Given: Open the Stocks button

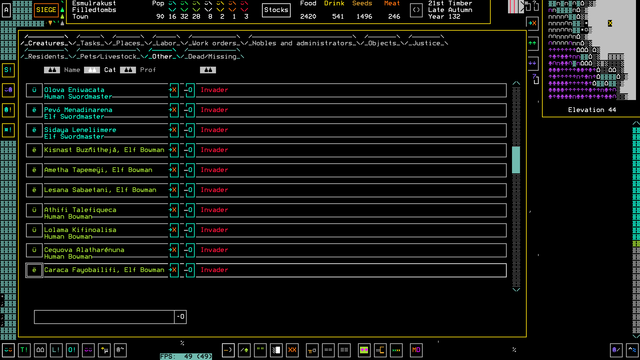Looking at the screenshot, I should 276,10.
